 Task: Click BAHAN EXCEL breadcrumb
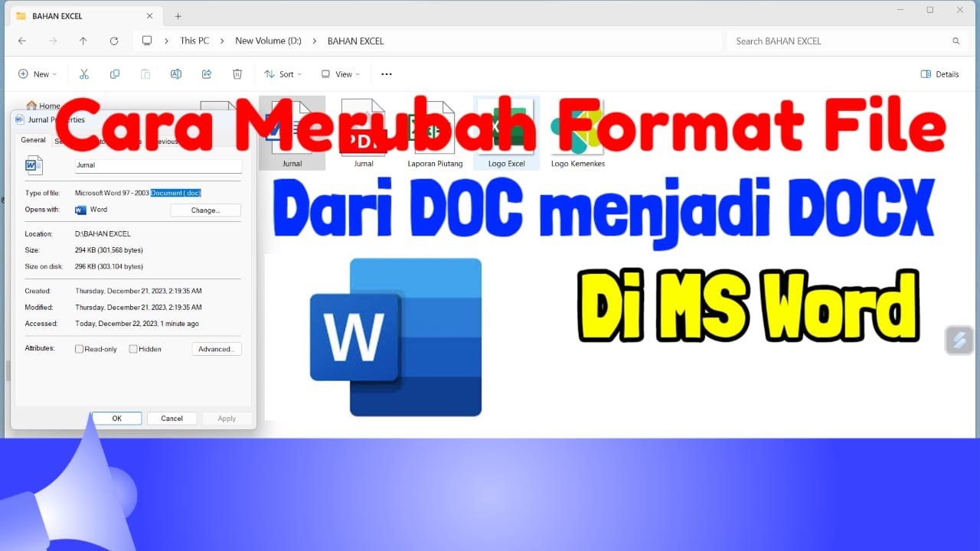tap(355, 41)
